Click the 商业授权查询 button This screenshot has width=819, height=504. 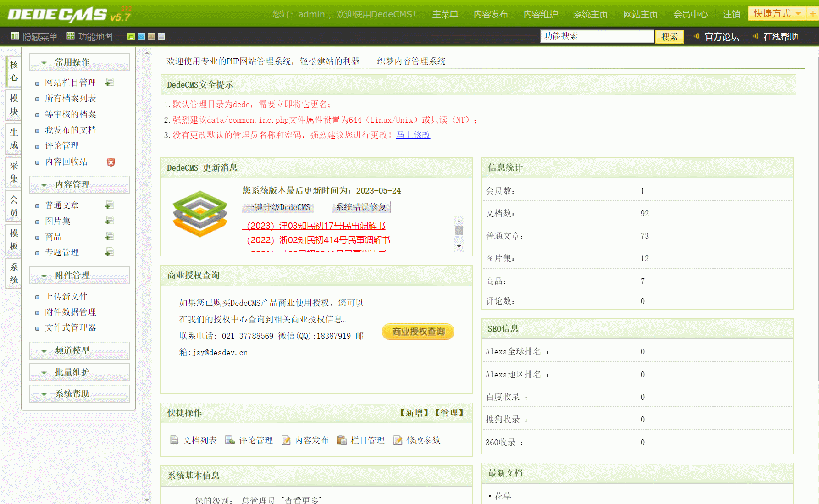click(x=418, y=332)
